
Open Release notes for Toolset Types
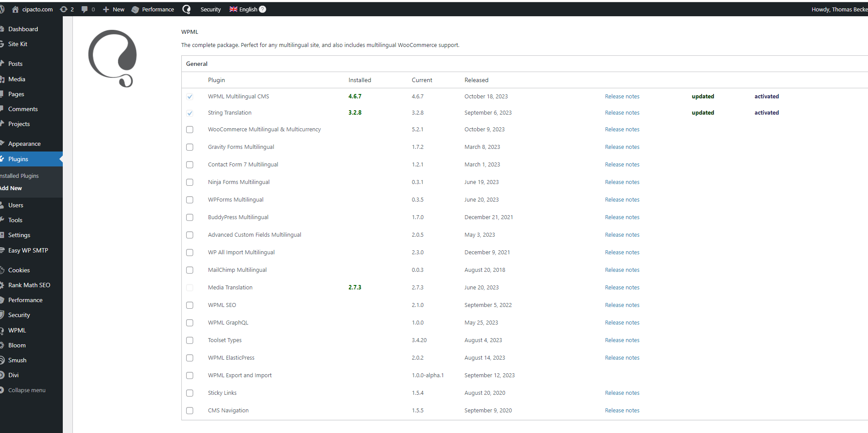[622, 340]
